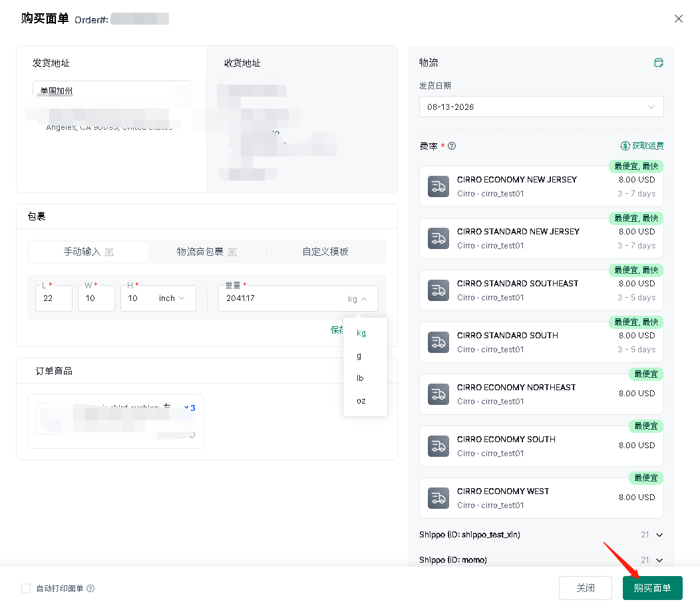Close the 购买面单 dialog with X
The image size is (700, 604).
coord(679,19)
